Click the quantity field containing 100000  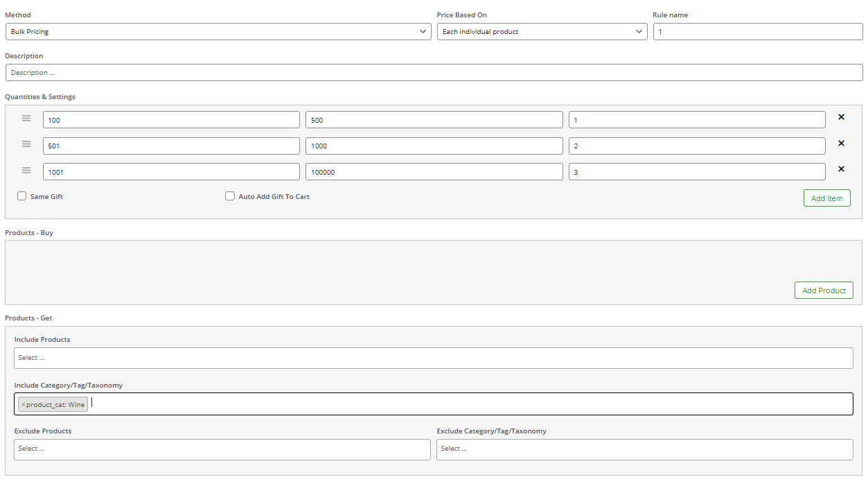(x=434, y=172)
